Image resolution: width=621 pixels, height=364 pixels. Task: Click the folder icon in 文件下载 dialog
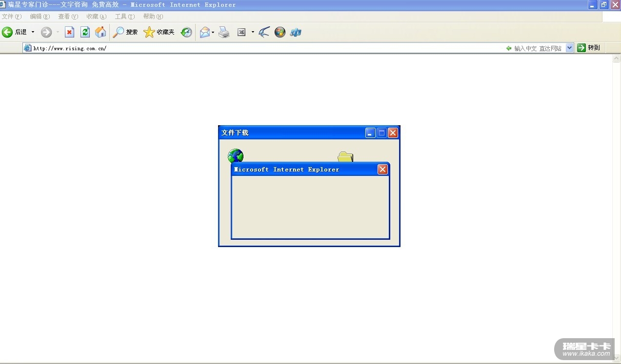[345, 157]
